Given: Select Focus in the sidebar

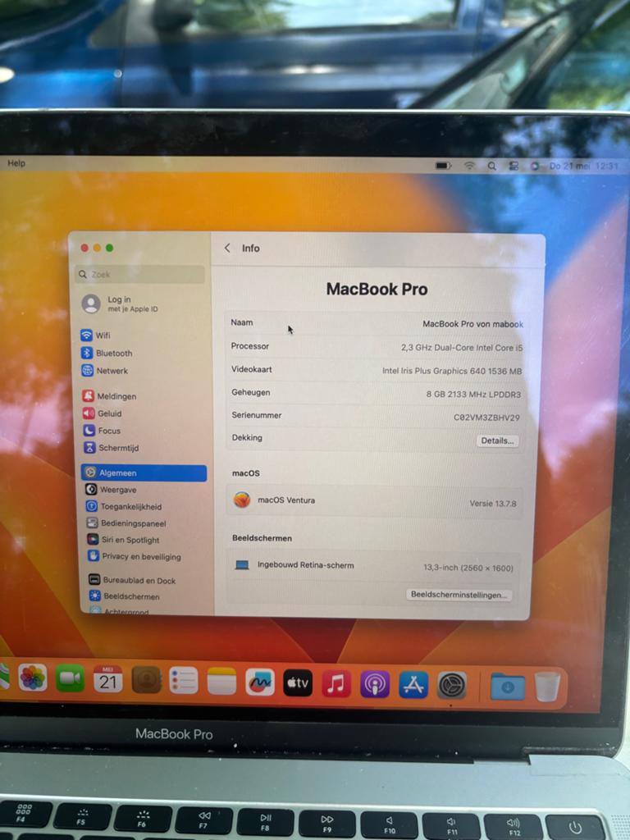Looking at the screenshot, I should (102, 430).
